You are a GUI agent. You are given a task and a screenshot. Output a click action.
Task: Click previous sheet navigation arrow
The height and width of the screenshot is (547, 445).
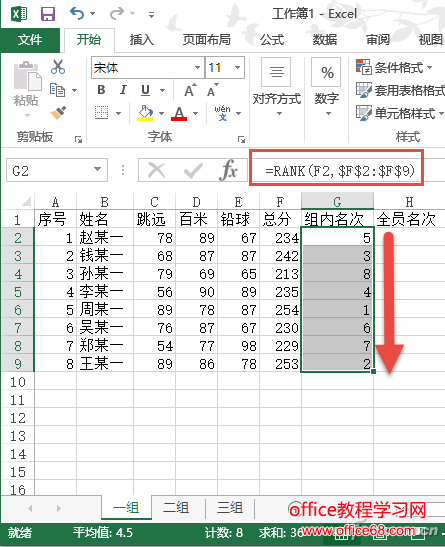pos(30,508)
